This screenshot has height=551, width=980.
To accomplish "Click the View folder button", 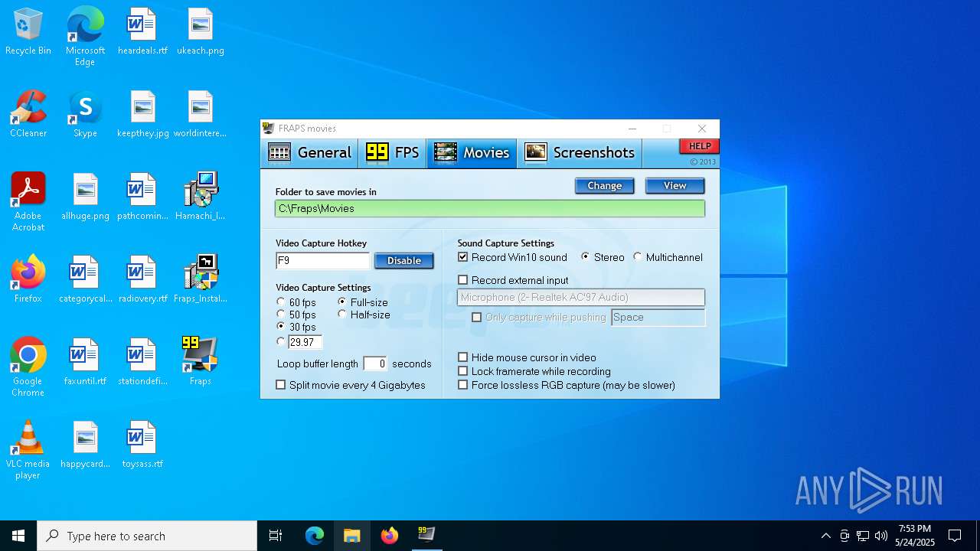I will 675,186.
